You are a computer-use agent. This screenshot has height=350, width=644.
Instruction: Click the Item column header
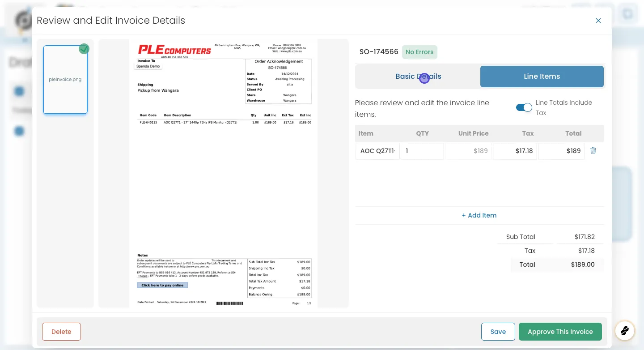pos(366,133)
